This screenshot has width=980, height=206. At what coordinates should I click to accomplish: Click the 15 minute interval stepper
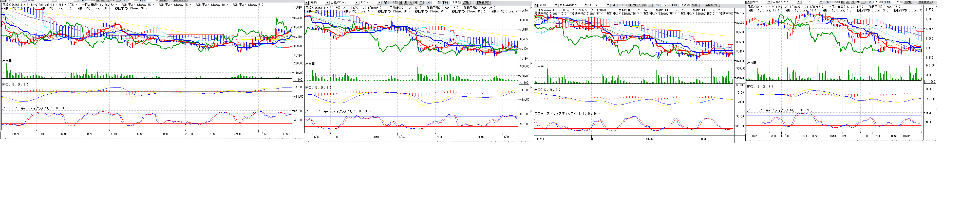(x=439, y=3)
